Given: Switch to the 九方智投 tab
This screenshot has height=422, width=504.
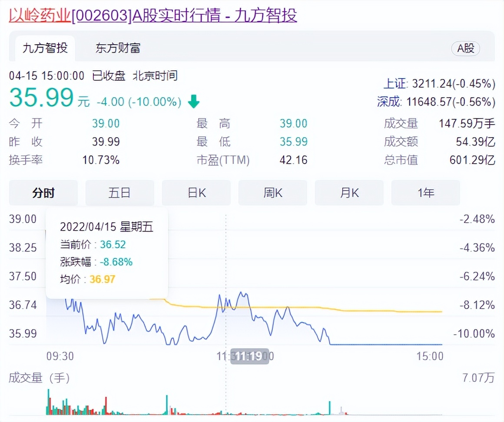Looking at the screenshot, I should [45, 48].
